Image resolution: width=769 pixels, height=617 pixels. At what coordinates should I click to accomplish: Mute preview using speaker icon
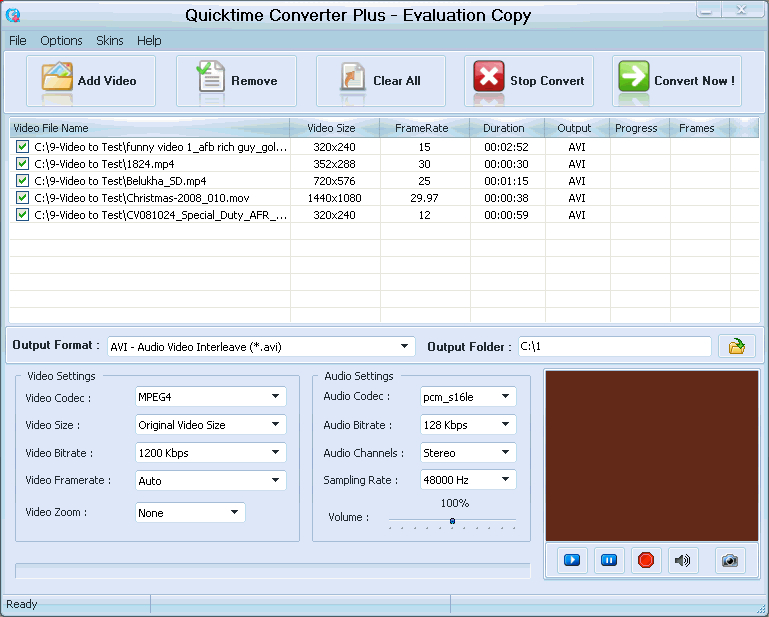pos(683,560)
